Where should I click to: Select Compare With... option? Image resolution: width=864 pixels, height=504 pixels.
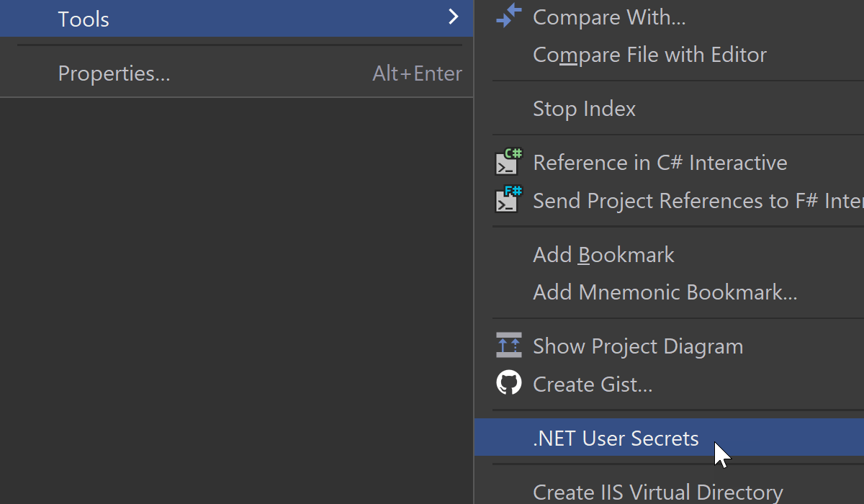pyautogui.click(x=609, y=17)
